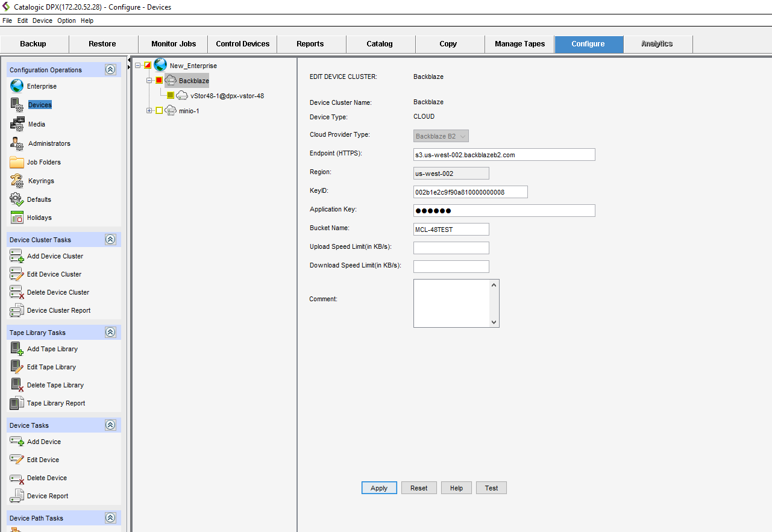The height and width of the screenshot is (532, 772).
Task: Open the Reports tab
Action: coord(312,44)
